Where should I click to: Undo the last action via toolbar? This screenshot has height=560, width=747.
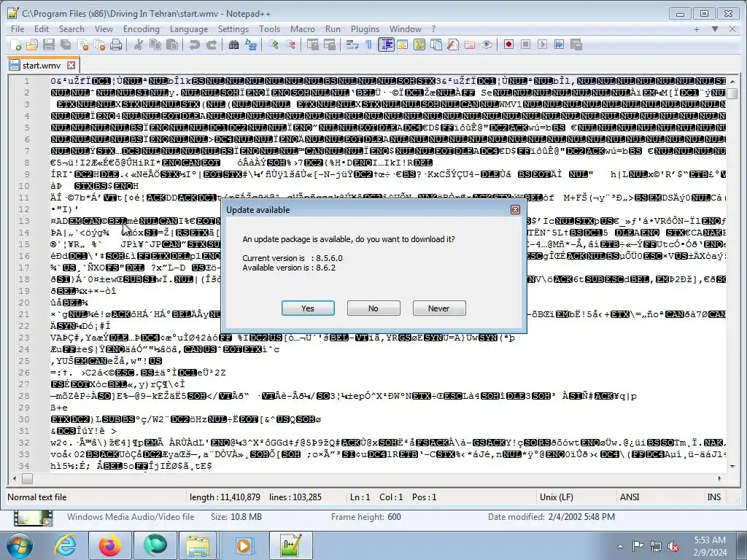click(194, 44)
